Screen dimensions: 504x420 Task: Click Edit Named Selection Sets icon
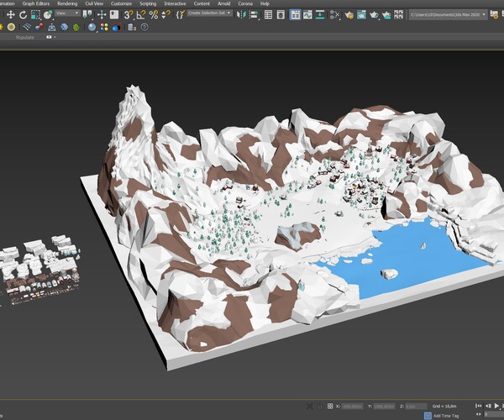(181, 15)
